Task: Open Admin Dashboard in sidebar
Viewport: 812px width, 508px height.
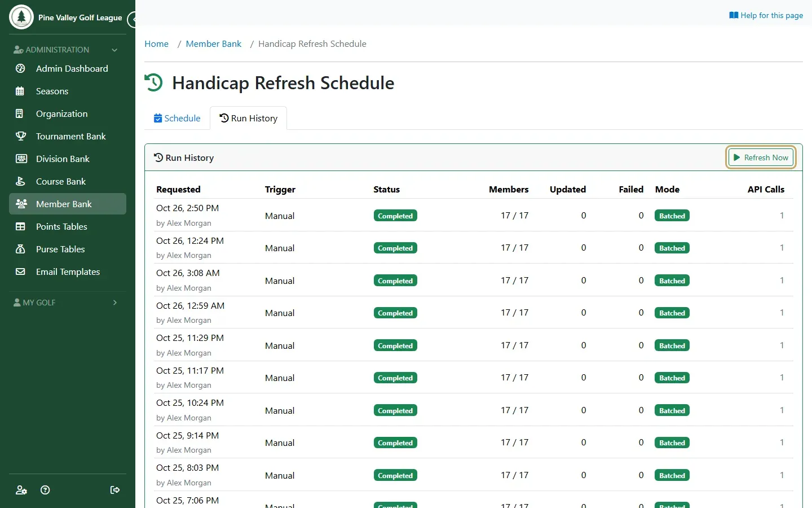Action: pyautogui.click(x=68, y=68)
